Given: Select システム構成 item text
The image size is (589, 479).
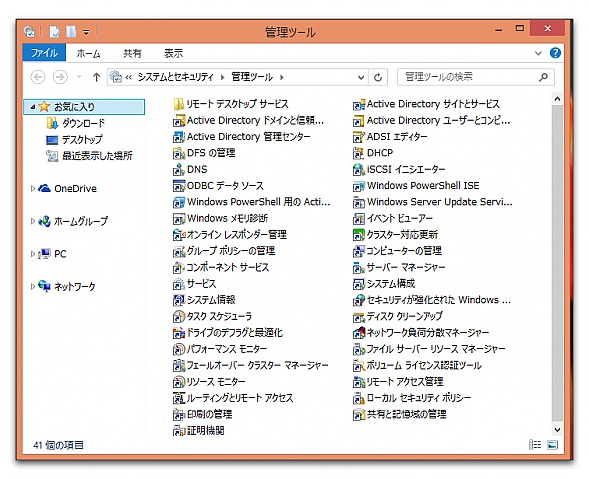Looking at the screenshot, I should pos(391,284).
